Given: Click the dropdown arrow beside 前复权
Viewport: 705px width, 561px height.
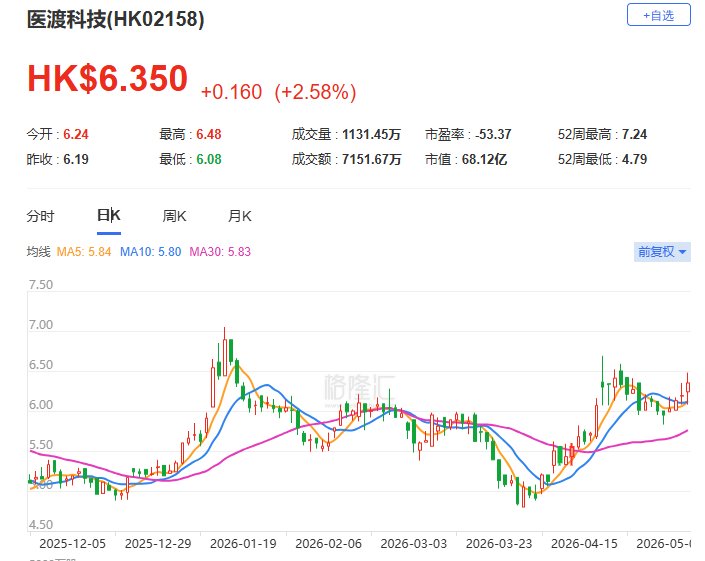Looking at the screenshot, I should click(682, 252).
